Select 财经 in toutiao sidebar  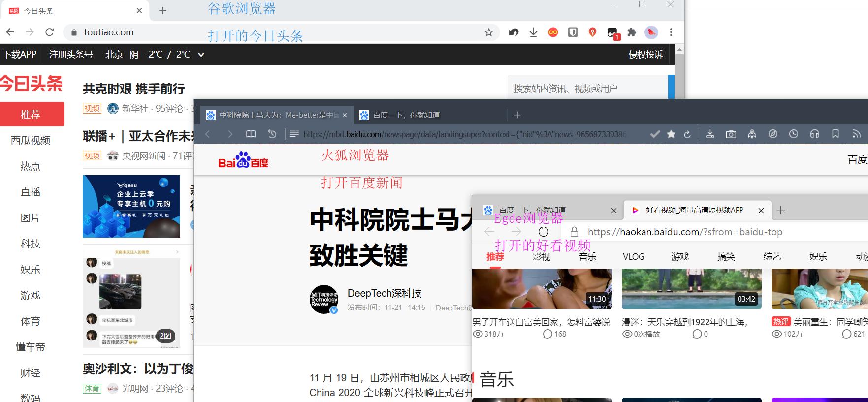click(31, 373)
